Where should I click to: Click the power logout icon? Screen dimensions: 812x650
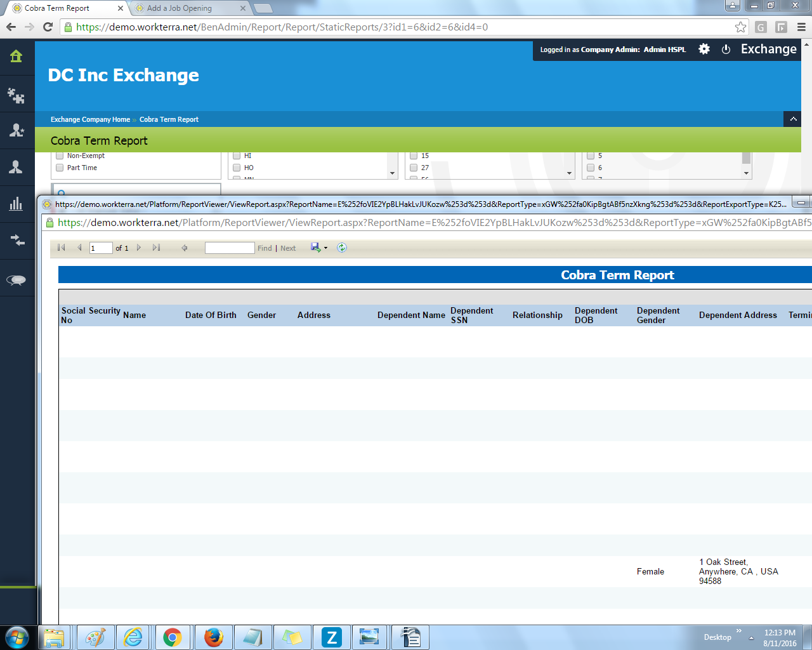[x=726, y=50]
